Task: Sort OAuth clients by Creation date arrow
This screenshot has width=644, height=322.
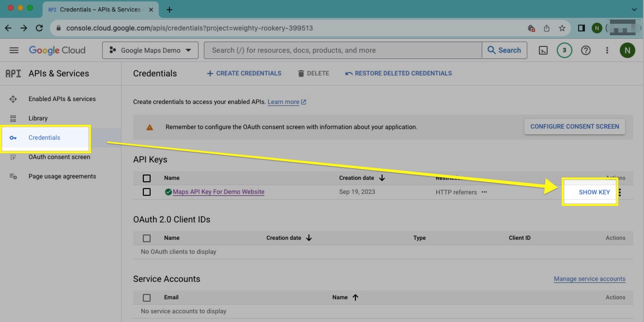Action: 309,238
